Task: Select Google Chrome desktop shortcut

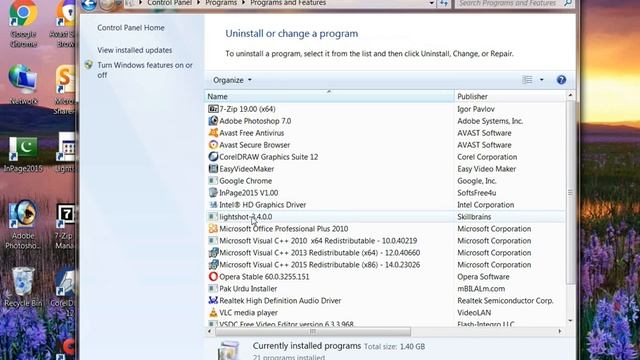Action: [x=23, y=24]
